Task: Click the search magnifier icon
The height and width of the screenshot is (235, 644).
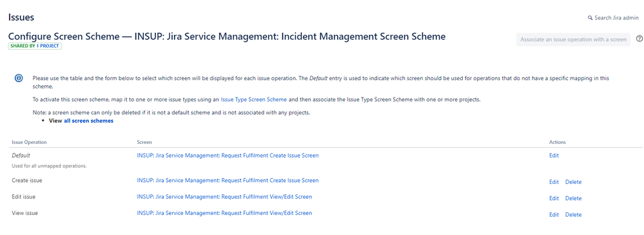Action: pyautogui.click(x=590, y=18)
